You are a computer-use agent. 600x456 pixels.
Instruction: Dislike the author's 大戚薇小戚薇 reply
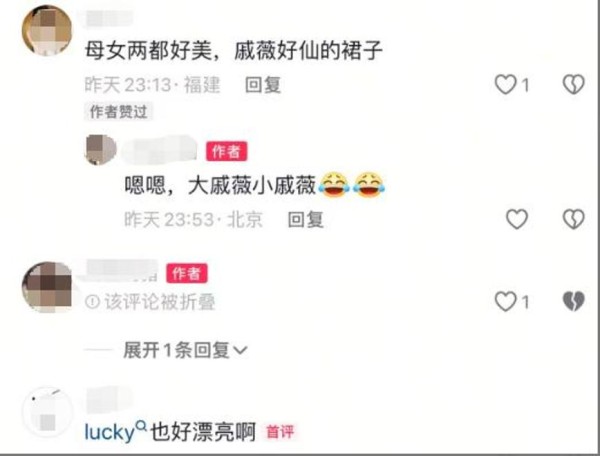[x=574, y=219]
